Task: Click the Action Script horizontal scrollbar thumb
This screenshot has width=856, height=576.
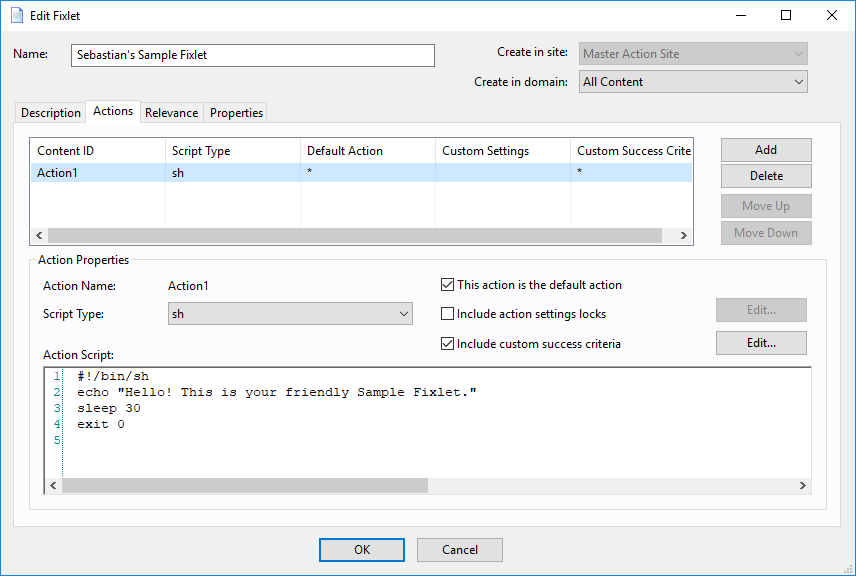Action: [x=245, y=485]
